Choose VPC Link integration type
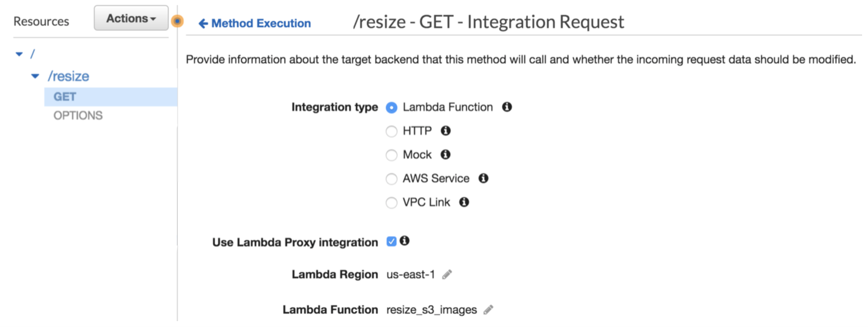Viewport: 868px width, 327px height. click(x=391, y=203)
